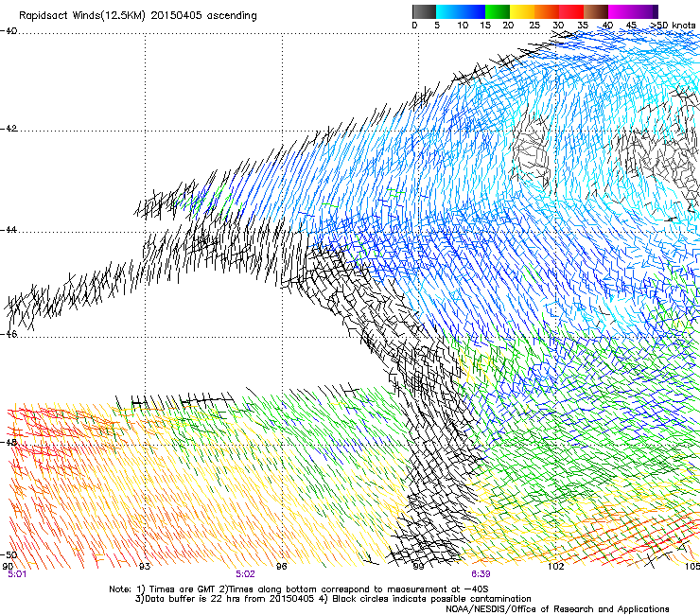
Task: Click the brown 35-40 knots legend swatch
Action: point(596,11)
